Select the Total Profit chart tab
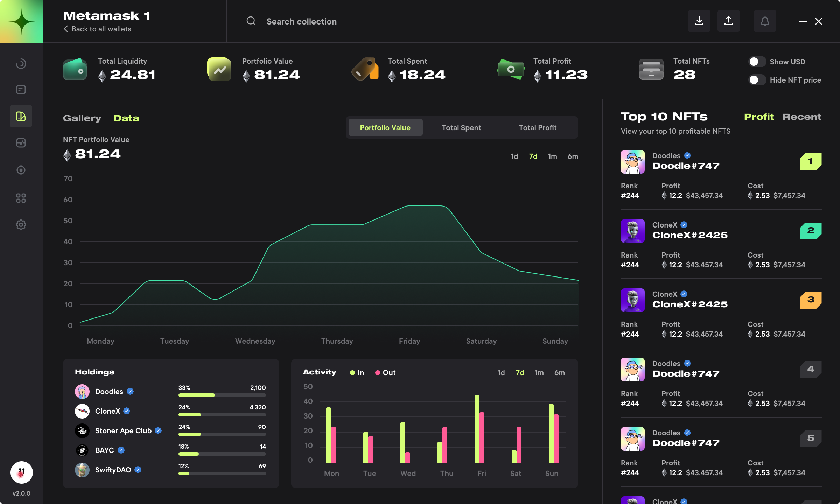Image resolution: width=840 pixels, height=504 pixels. [538, 127]
